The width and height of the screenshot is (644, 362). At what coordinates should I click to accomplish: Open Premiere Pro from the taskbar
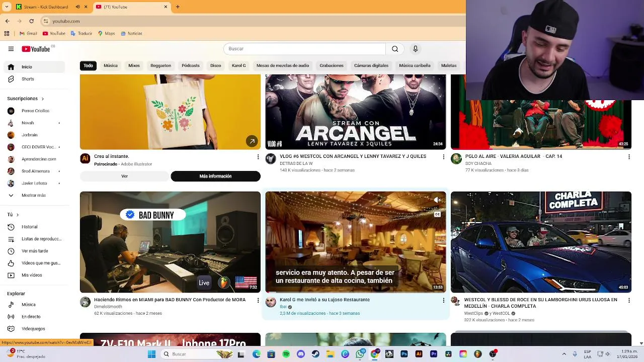[x=434, y=354]
